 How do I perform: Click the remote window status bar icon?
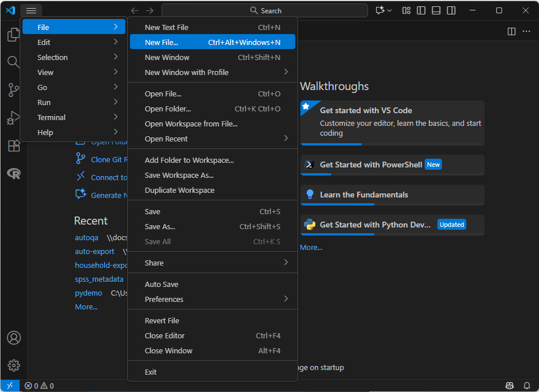(x=9, y=386)
